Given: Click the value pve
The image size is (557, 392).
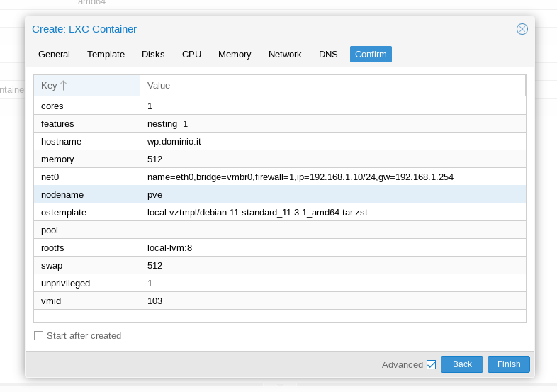Looking at the screenshot, I should click(155, 195).
